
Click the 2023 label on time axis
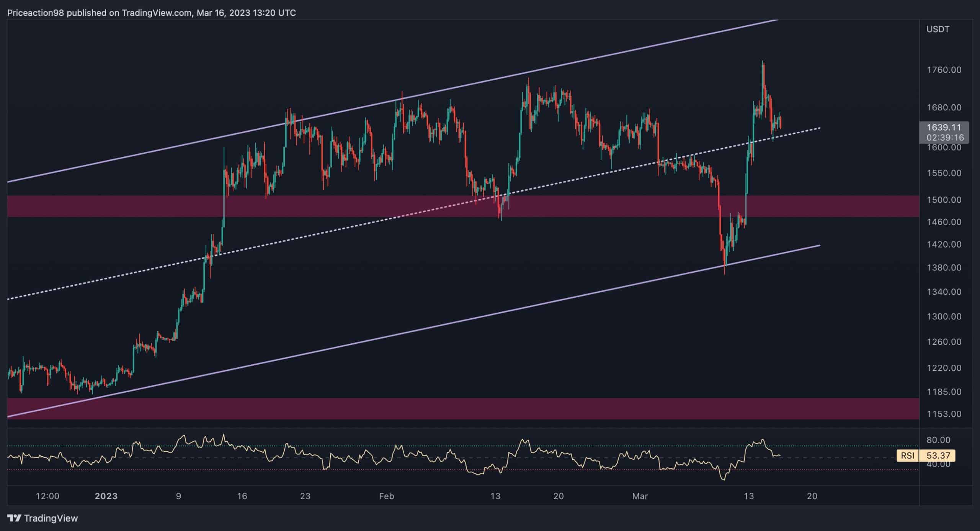click(x=106, y=496)
